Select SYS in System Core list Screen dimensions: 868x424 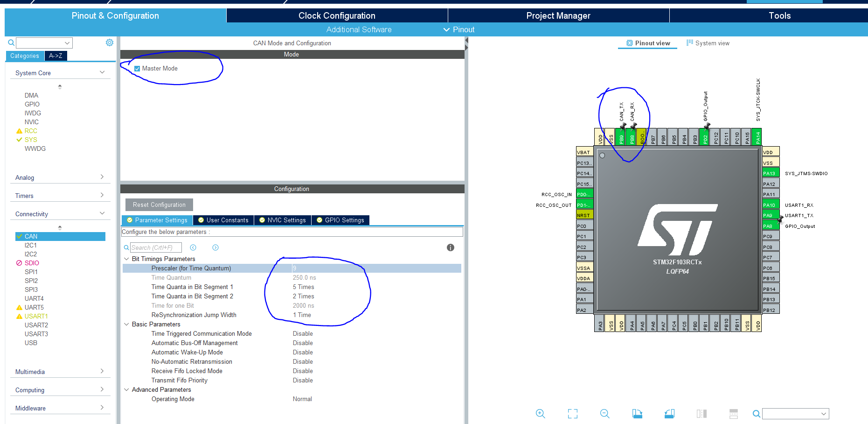(31, 140)
